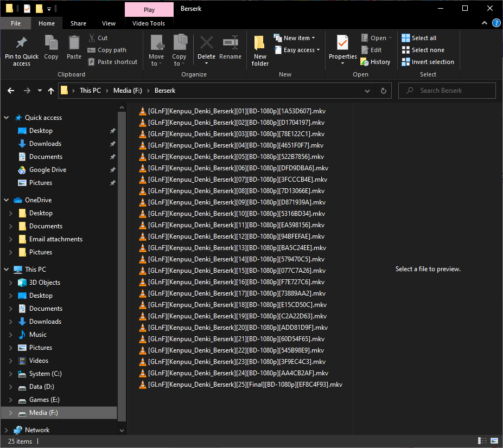503x448 pixels.
Task: Collapse the This PC tree node
Action: [6, 270]
